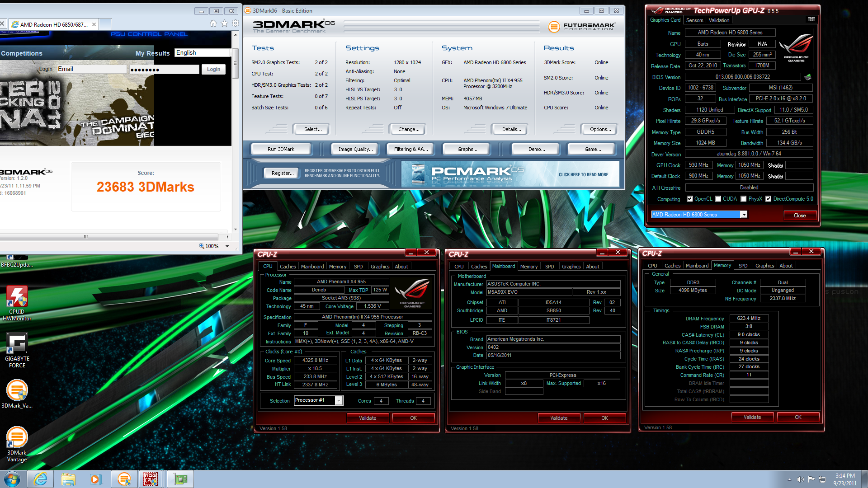Screen dimensions: 868x488
Task: Open the GPU selection dropdown in GPU-Z
Action: pos(744,215)
